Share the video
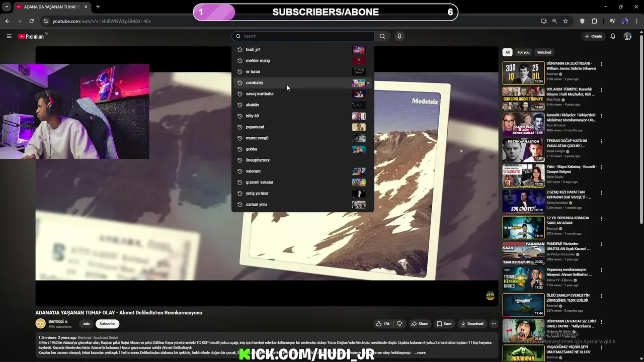644x362 pixels. click(419, 324)
